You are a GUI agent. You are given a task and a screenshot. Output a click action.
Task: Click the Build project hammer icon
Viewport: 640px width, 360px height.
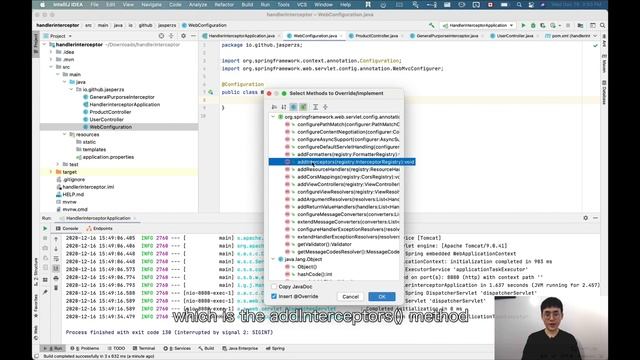point(432,25)
